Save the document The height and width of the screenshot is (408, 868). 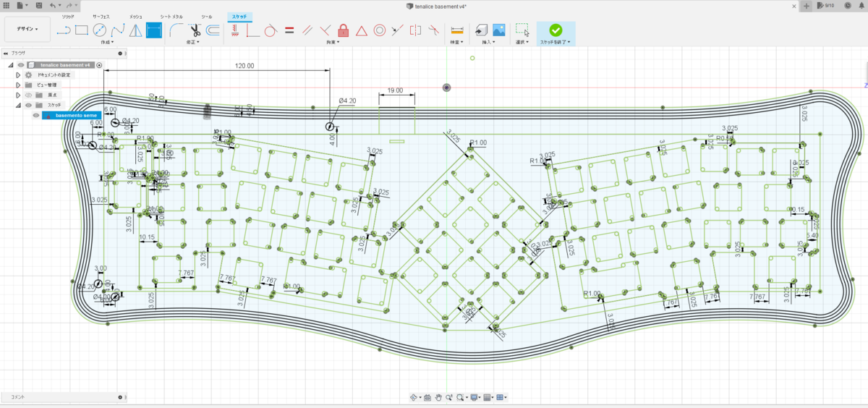[39, 5]
